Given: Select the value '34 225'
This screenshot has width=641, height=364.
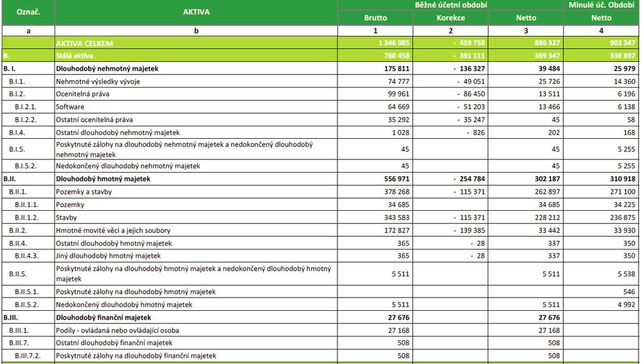Looking at the screenshot, I should (x=625, y=205).
